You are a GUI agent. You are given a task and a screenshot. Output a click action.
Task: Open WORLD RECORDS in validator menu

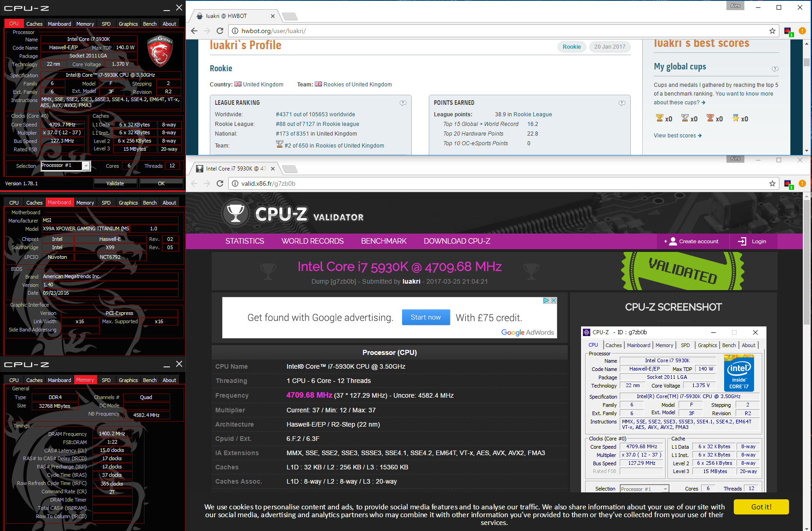tap(313, 241)
